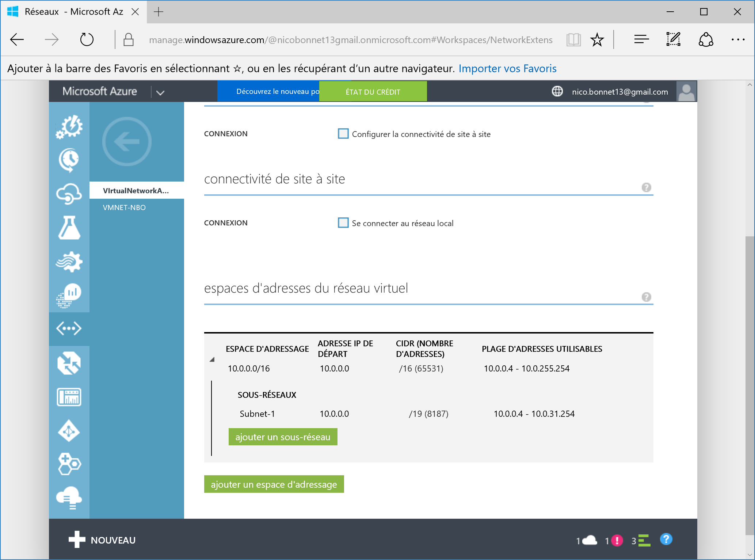Check Se connecter au réseau local

click(343, 223)
